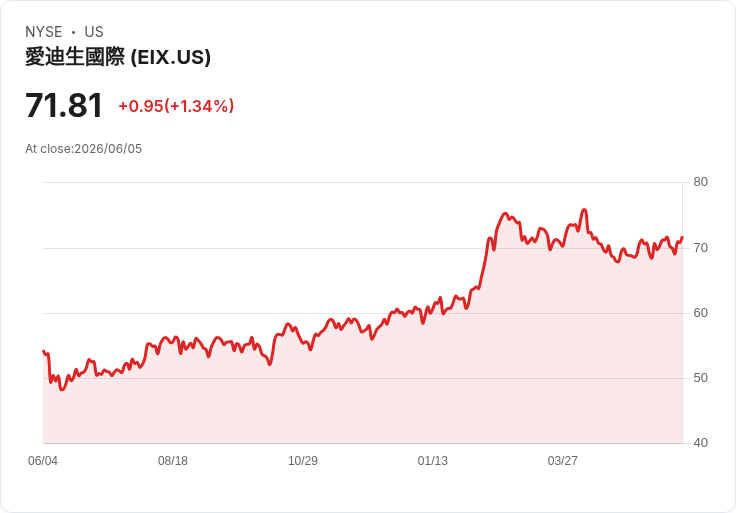Click the 60 value on the y-axis
Screen dimensions: 736x513
[x=700, y=313]
